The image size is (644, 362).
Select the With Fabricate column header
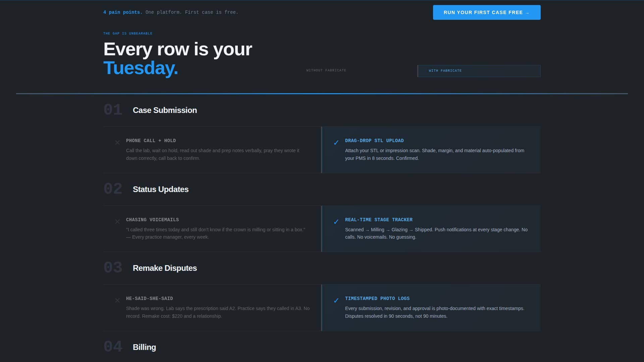tap(479, 71)
